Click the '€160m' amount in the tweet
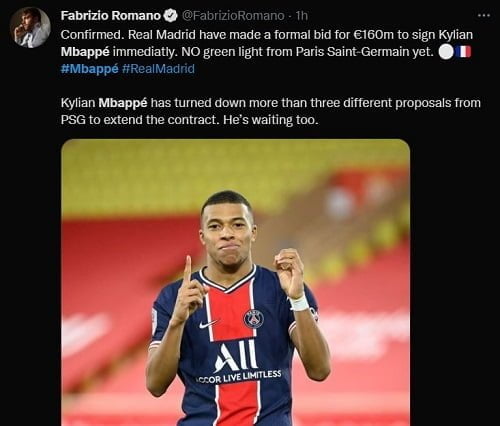Image resolution: width=500 pixels, height=426 pixels. pos(373,35)
